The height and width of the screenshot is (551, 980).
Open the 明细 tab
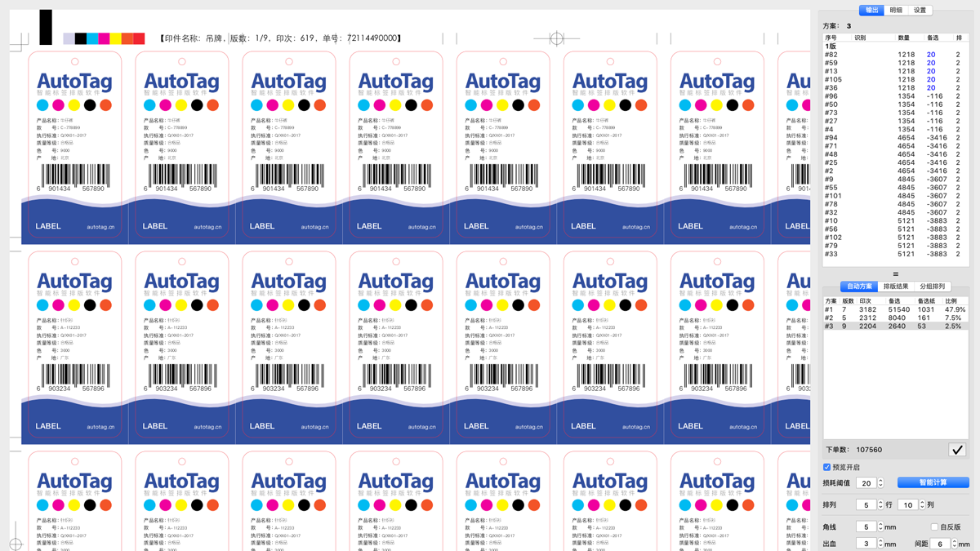tap(896, 10)
